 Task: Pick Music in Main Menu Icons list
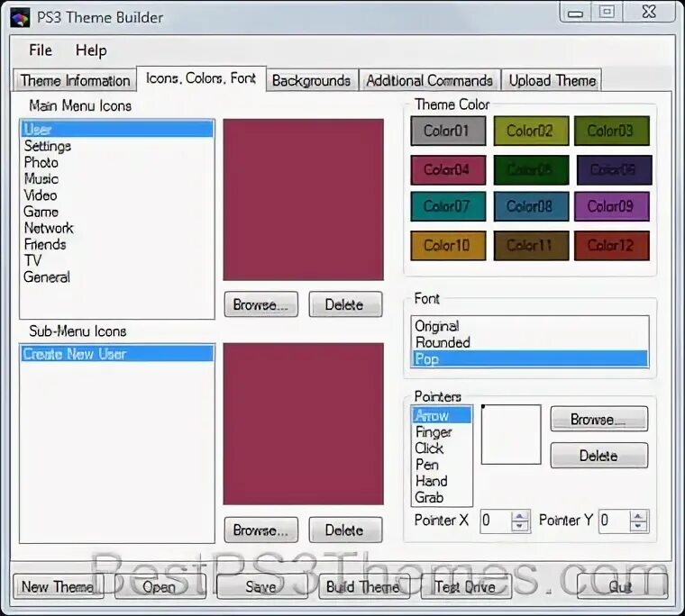[117, 178]
